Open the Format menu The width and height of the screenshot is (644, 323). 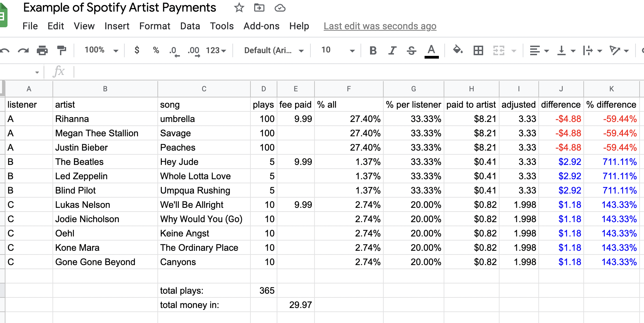tap(155, 26)
